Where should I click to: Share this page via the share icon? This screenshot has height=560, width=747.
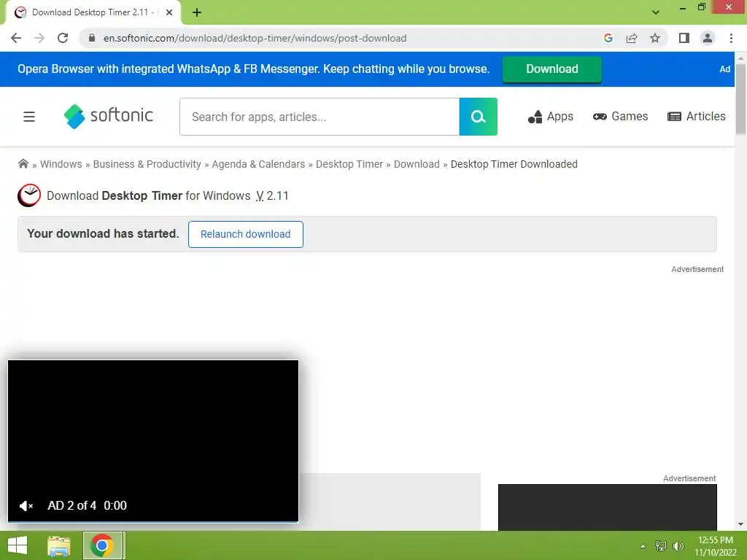[x=632, y=38]
